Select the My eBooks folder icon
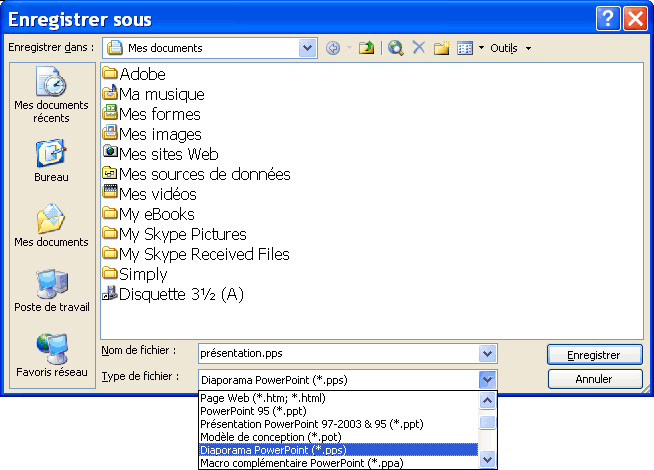 (x=110, y=213)
